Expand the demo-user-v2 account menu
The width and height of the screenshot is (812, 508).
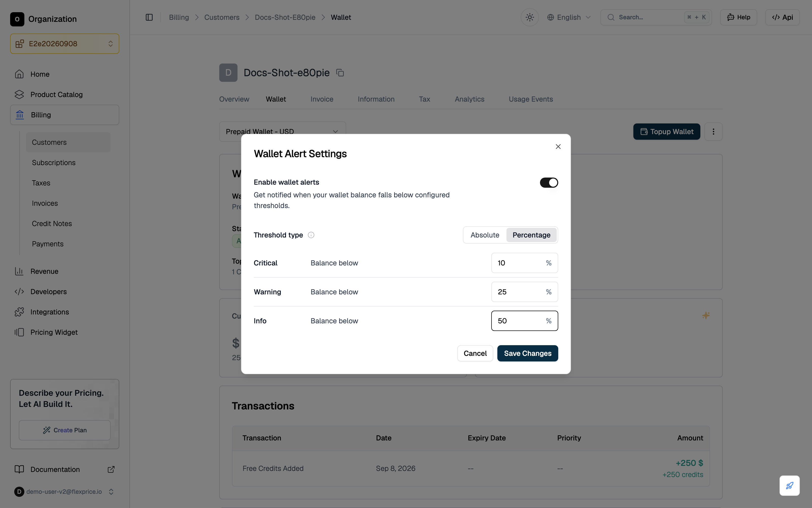[x=64, y=491]
